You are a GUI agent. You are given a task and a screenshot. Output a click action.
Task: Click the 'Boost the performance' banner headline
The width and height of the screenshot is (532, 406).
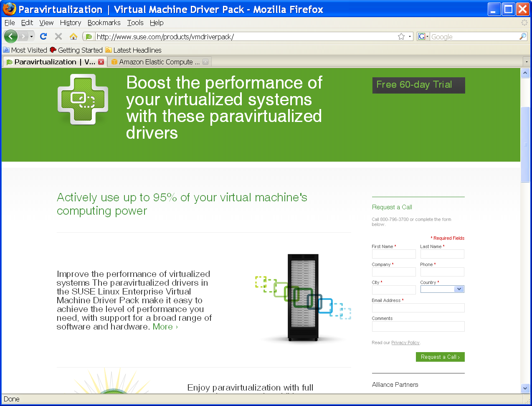[x=224, y=108]
